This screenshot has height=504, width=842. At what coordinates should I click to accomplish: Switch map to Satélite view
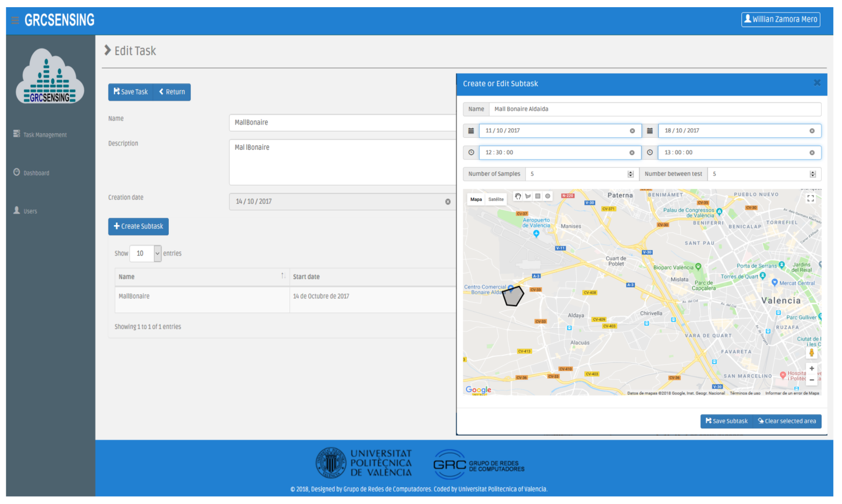click(496, 199)
